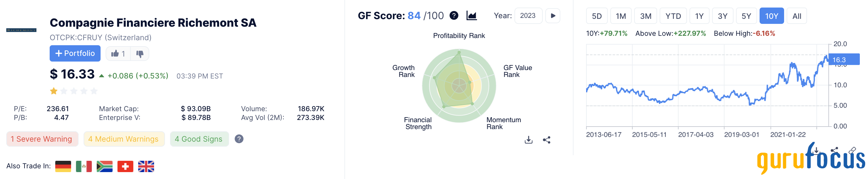This screenshot has height=179, width=868.
Task: Click the first rating star
Action: [53, 91]
